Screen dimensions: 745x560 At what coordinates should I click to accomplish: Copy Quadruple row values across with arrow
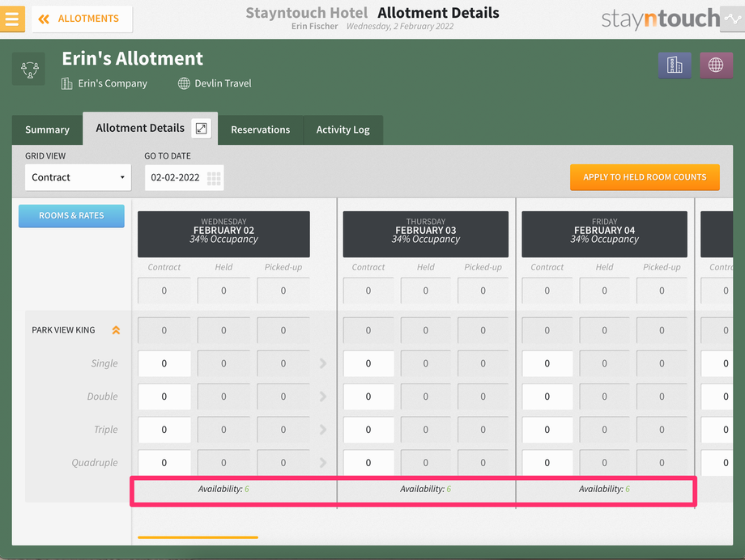click(x=322, y=463)
